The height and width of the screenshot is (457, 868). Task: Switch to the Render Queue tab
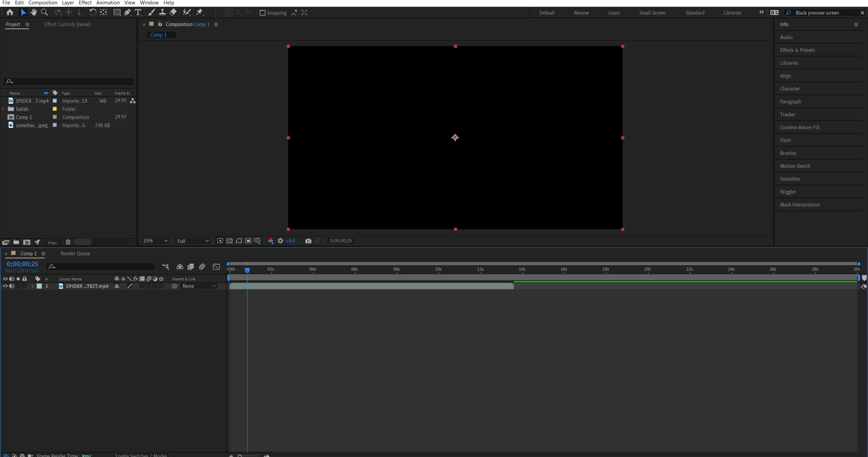[75, 254]
